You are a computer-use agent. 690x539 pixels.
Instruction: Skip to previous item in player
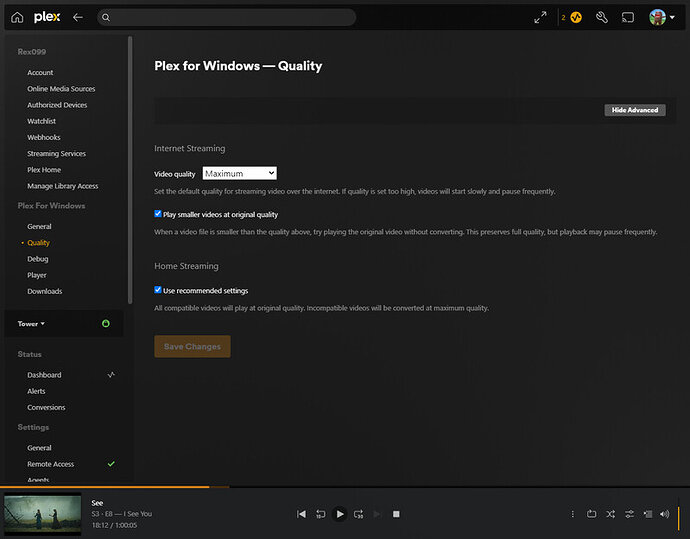[301, 514]
